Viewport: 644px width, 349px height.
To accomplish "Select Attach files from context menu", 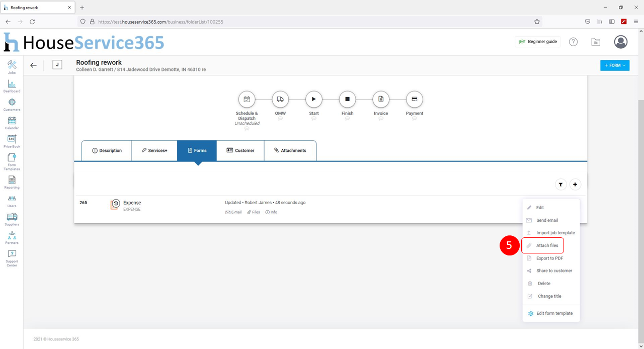I will click(x=547, y=245).
